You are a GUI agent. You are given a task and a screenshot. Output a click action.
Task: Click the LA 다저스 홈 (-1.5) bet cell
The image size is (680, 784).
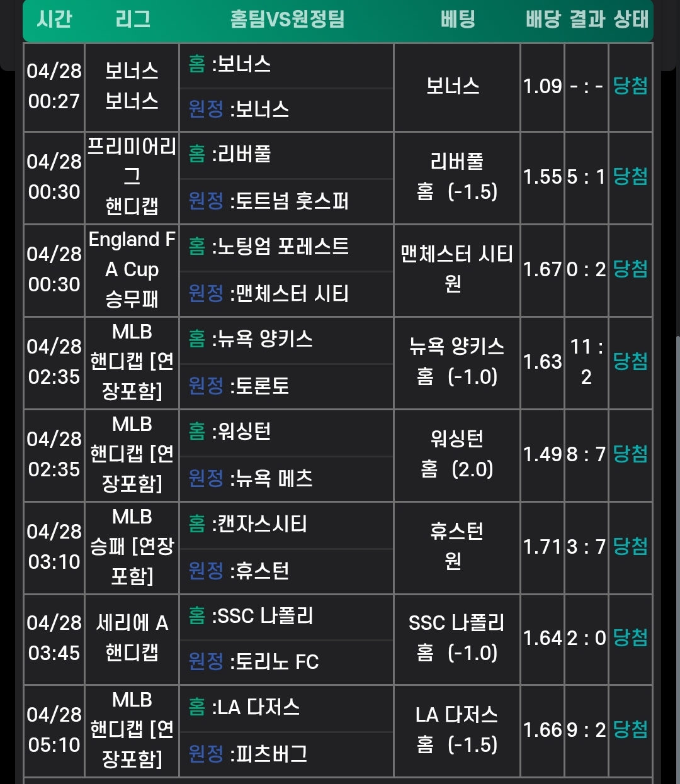[457, 730]
